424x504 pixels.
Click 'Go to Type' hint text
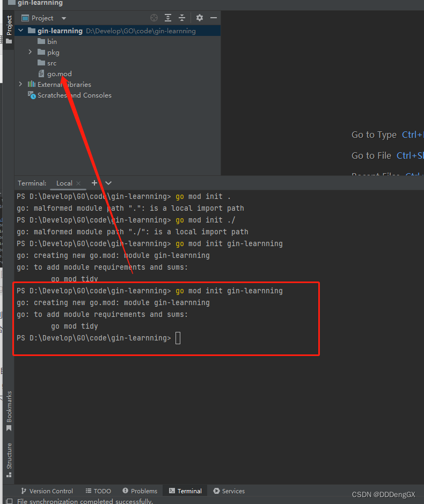pos(374,135)
